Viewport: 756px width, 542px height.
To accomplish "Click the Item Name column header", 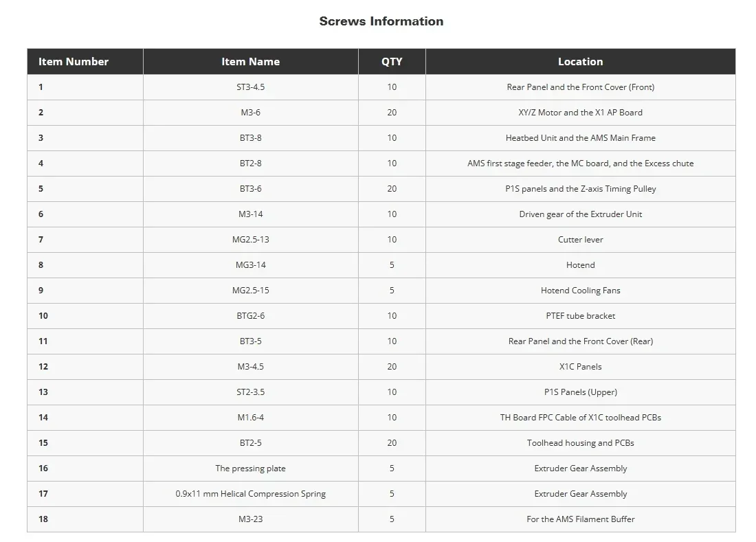I will [x=251, y=62].
